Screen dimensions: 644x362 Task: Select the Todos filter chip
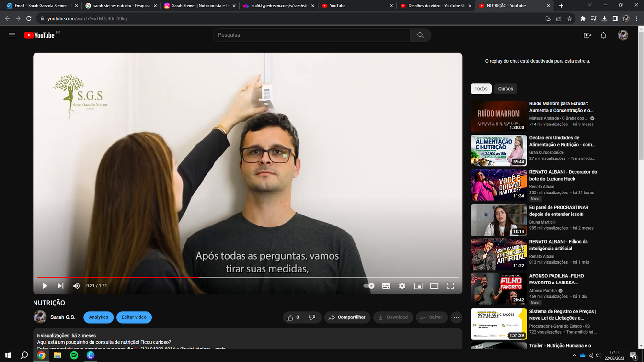pos(481,89)
